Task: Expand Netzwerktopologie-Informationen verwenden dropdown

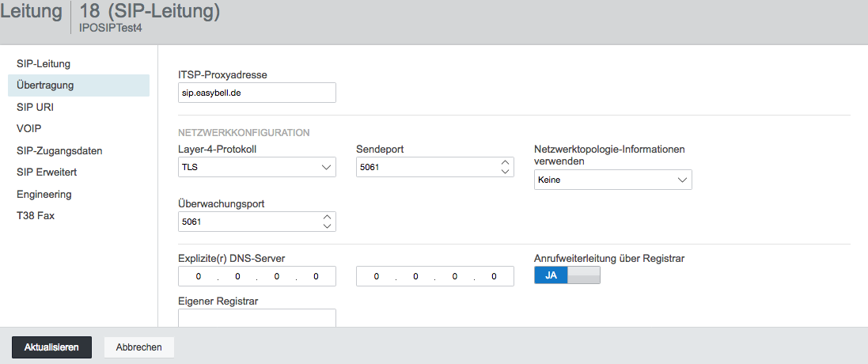Action: coord(612,180)
